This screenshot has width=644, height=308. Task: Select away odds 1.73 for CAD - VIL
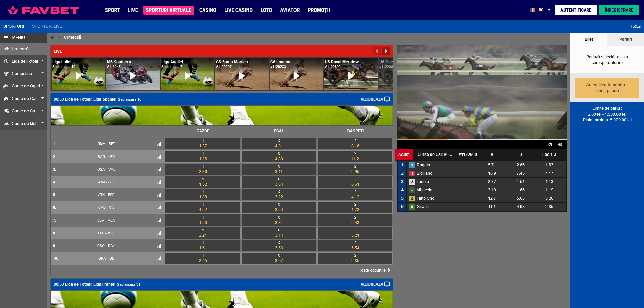click(x=355, y=207)
